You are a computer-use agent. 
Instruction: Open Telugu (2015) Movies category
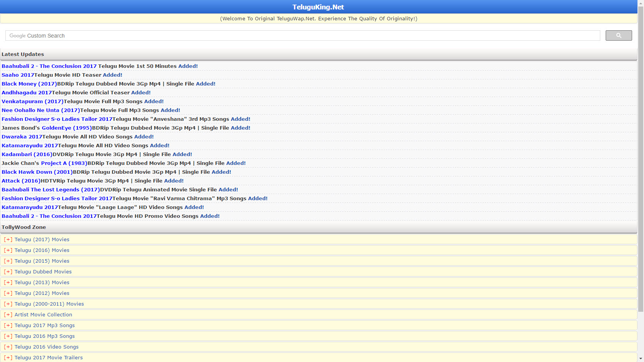(x=42, y=261)
